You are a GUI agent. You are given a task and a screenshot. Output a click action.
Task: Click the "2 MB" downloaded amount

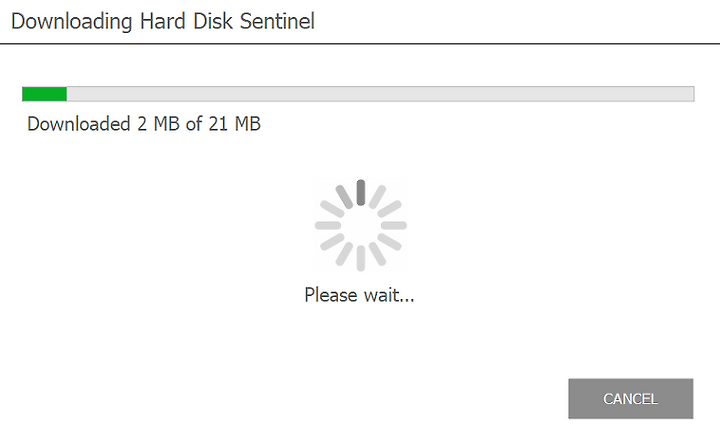158,124
